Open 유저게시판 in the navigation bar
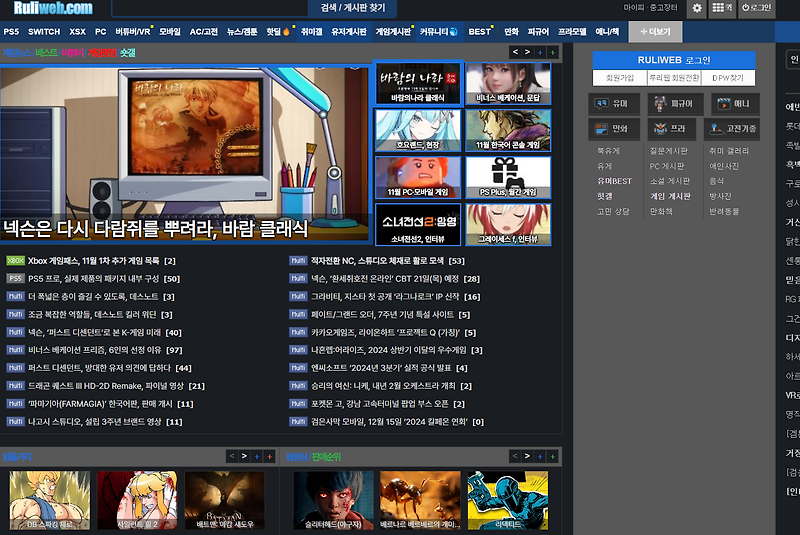800x535 pixels. coord(349,32)
